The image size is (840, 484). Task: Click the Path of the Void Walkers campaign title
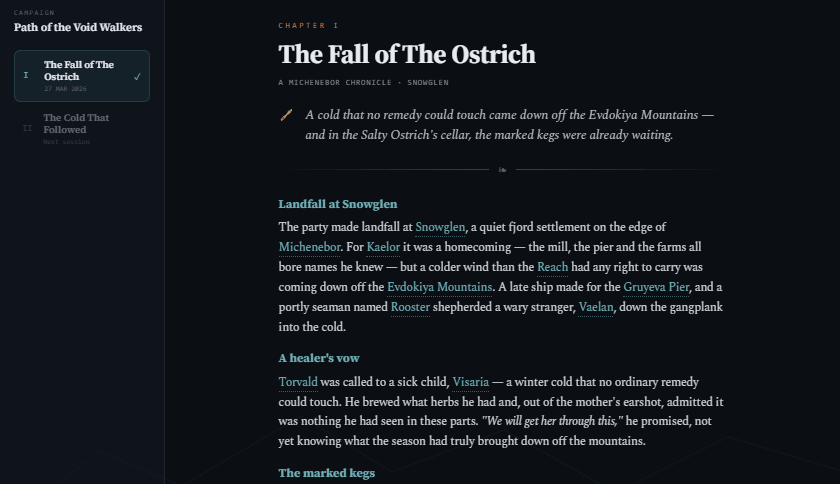point(78,27)
